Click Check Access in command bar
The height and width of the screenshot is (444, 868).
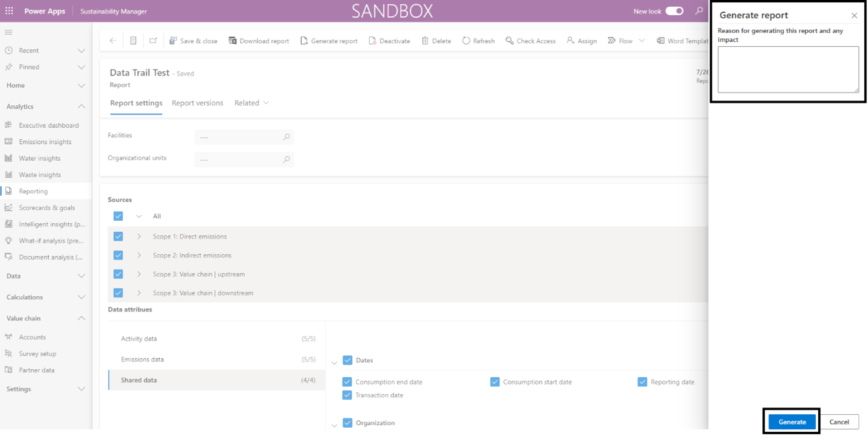point(530,41)
